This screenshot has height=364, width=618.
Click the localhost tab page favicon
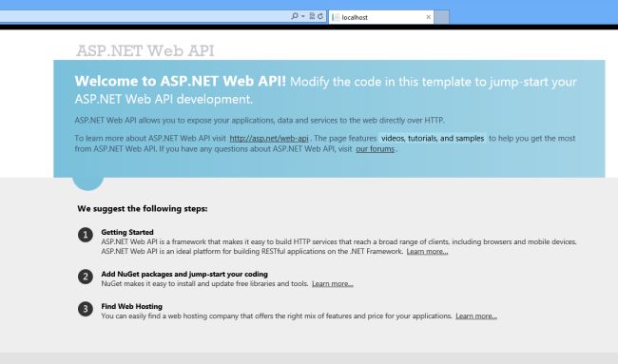(336, 17)
